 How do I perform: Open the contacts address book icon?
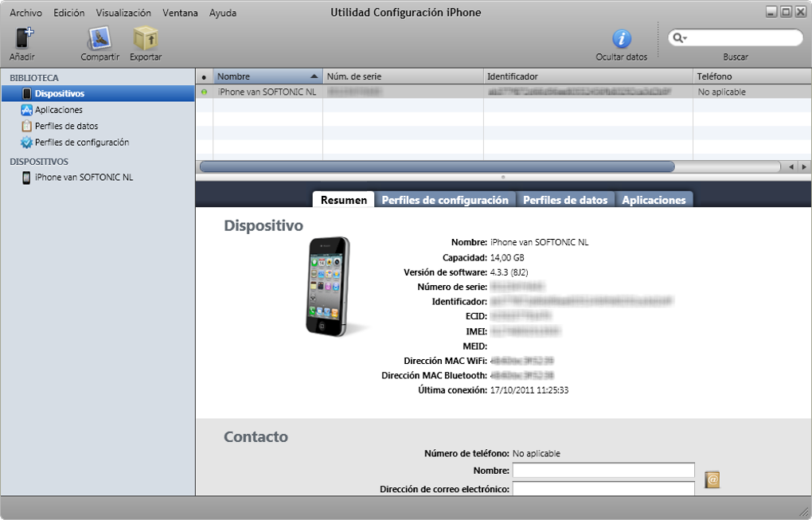pyautogui.click(x=712, y=479)
